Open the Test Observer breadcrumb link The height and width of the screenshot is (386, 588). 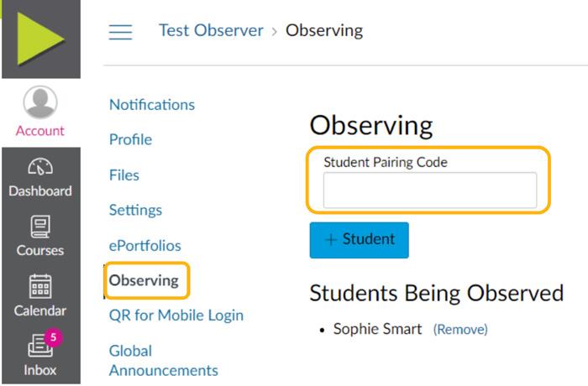pos(211,30)
